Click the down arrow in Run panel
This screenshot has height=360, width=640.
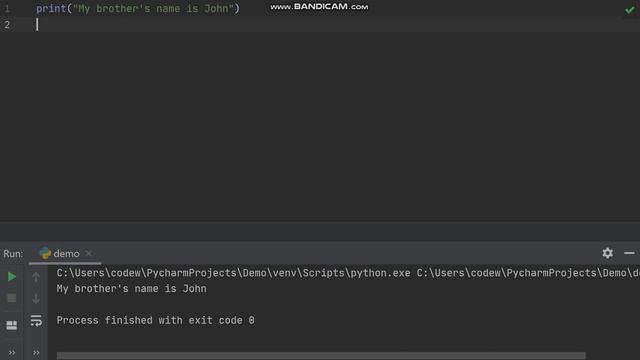36,298
